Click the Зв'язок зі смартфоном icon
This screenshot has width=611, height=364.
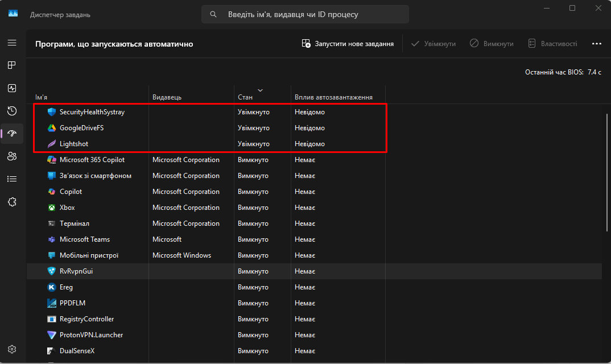click(x=51, y=176)
